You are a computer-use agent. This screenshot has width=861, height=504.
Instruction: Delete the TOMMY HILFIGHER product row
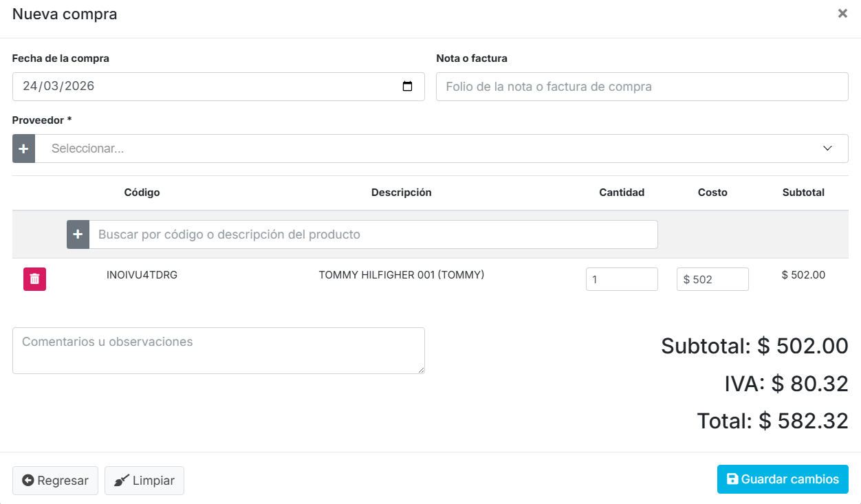(x=34, y=279)
